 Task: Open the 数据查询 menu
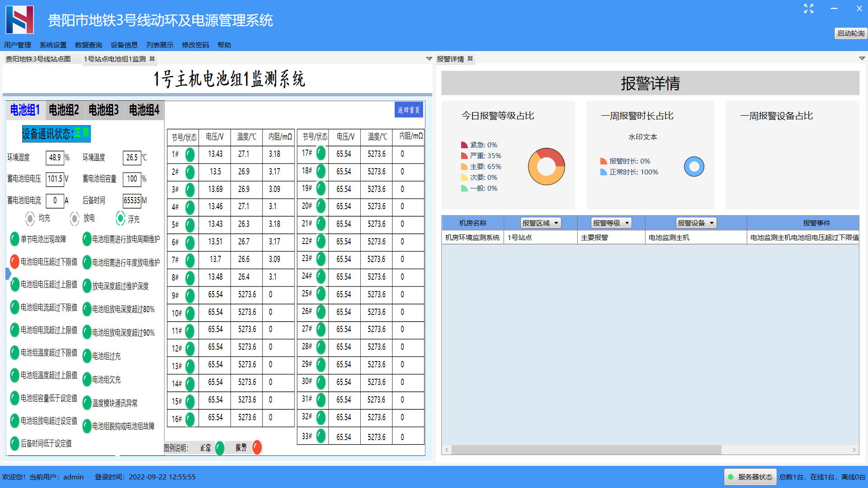tap(88, 45)
